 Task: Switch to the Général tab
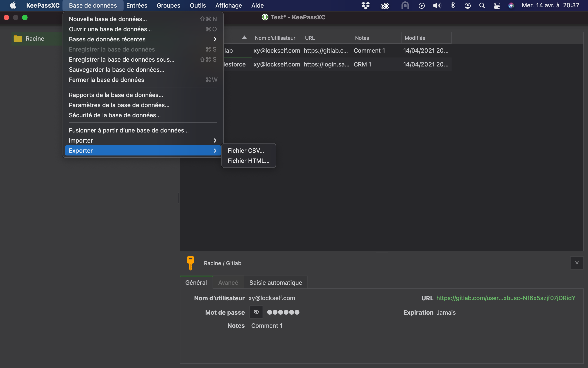click(x=196, y=283)
